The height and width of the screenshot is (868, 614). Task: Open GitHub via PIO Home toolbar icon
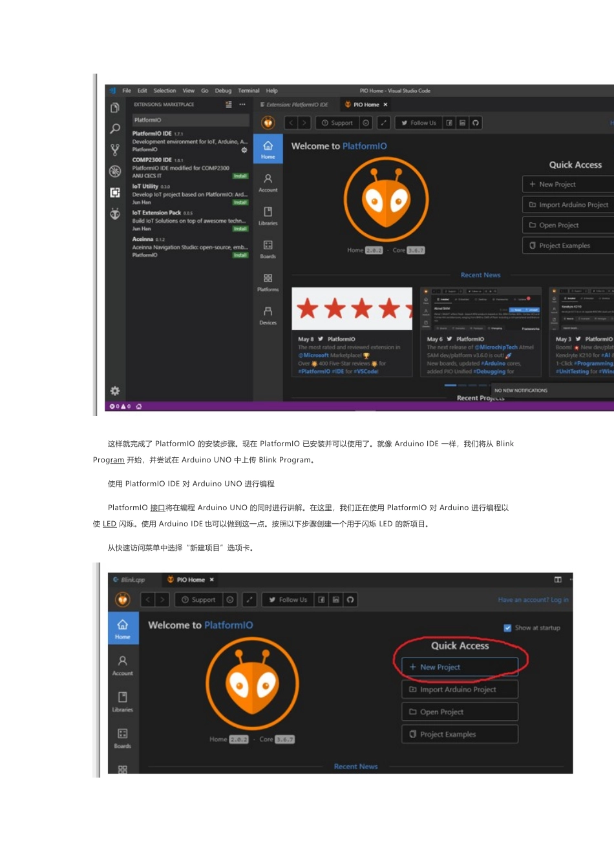[x=476, y=123]
